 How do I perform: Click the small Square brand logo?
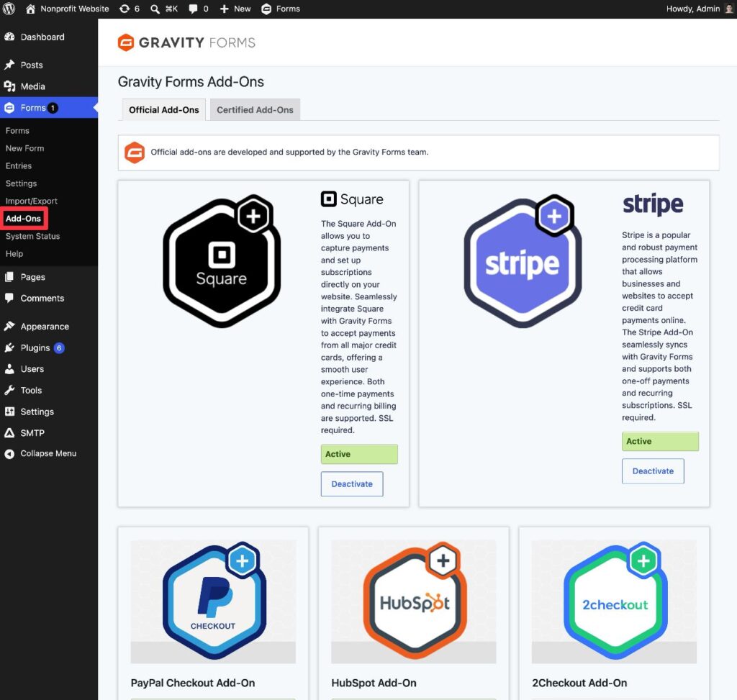[352, 199]
